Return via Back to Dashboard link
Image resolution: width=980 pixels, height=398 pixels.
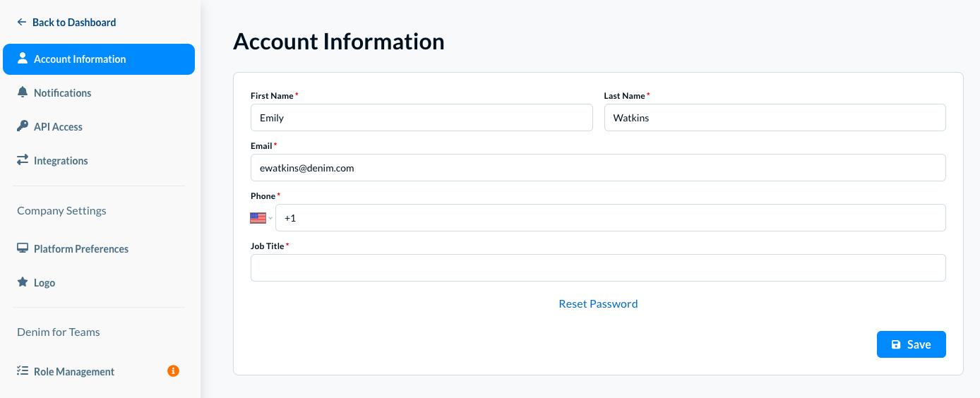[74, 23]
